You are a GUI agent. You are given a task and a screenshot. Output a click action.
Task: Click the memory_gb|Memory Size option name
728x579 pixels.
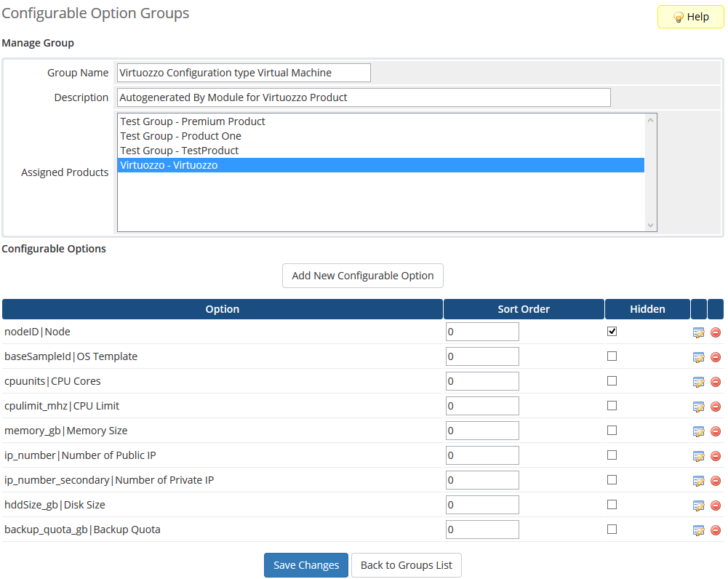tap(66, 431)
